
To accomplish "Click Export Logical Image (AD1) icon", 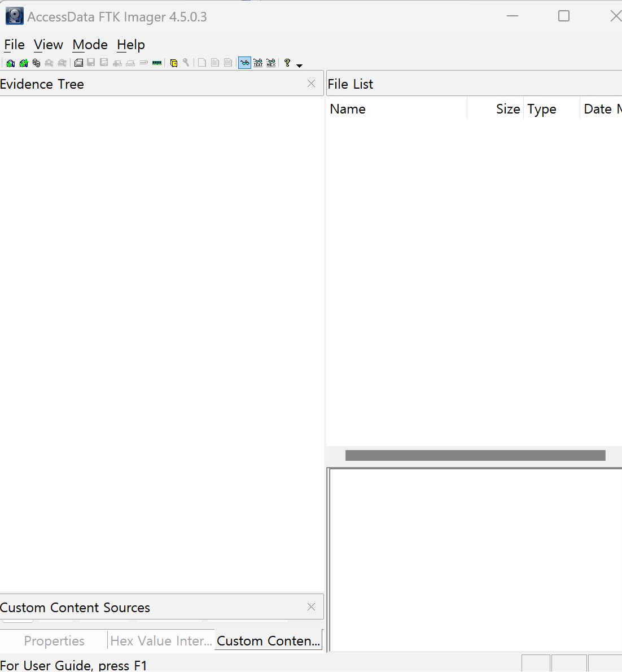I will tap(104, 63).
